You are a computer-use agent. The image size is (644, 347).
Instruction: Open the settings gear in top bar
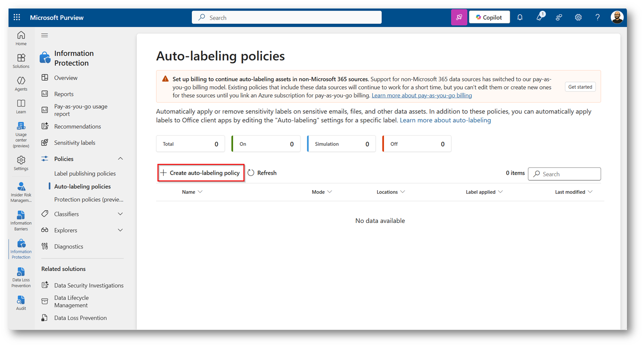pos(578,17)
